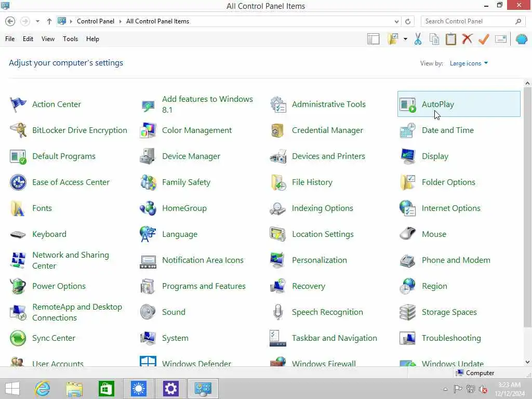Screen dimensions: 532x399
Task: Show hidden system tray icons arrow
Action: pos(445,389)
